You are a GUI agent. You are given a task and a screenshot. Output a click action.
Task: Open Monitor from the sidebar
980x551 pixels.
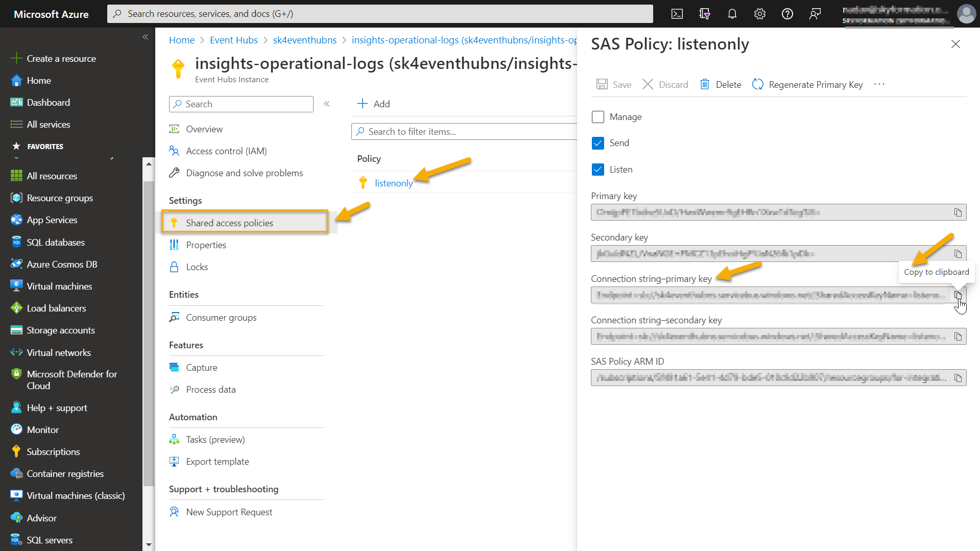(43, 430)
